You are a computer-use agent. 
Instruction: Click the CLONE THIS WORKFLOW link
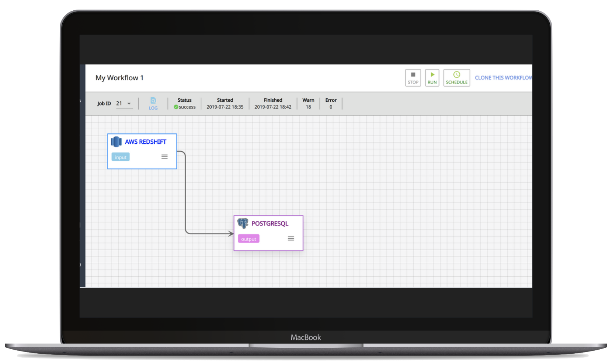click(503, 78)
